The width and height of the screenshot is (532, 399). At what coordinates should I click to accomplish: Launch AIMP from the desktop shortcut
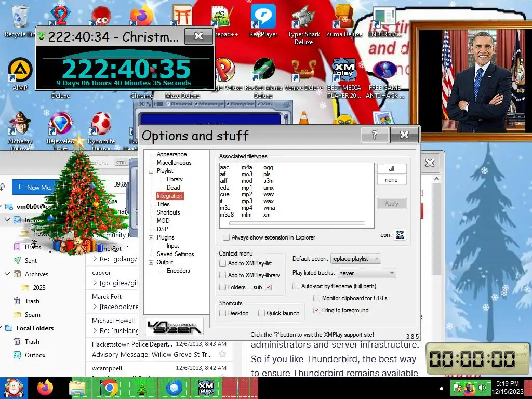coord(20,74)
